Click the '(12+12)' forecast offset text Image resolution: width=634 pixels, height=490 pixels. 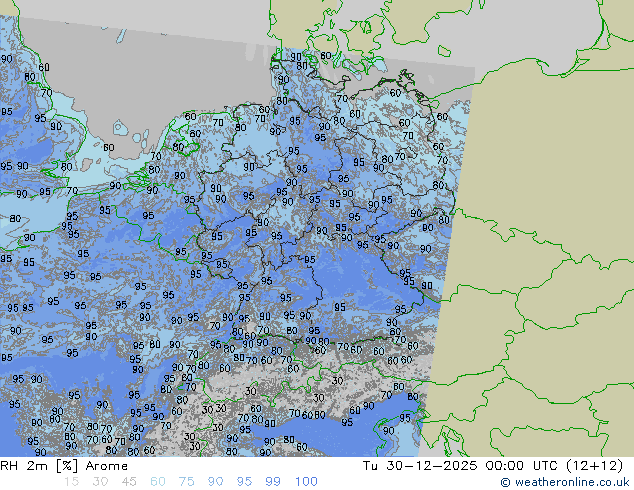coord(594,466)
